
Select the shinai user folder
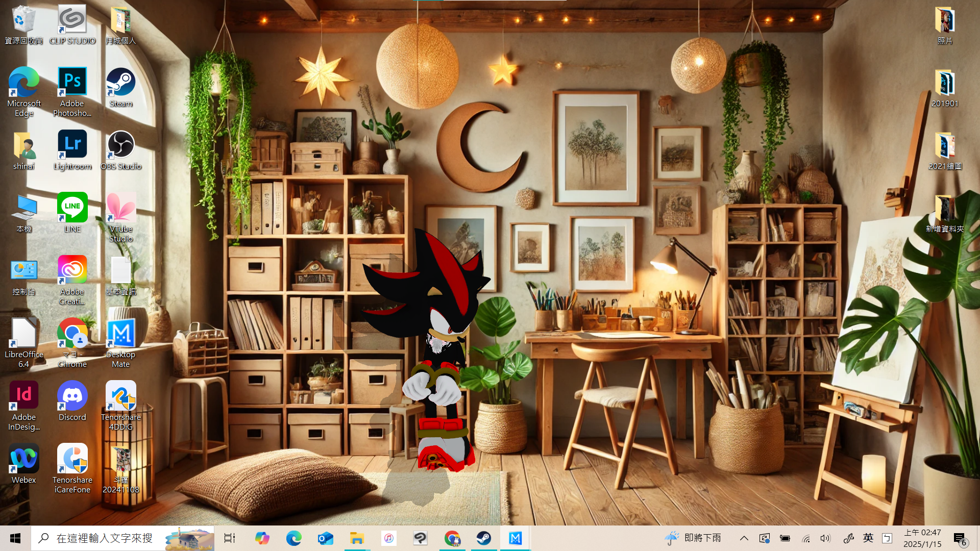23,151
